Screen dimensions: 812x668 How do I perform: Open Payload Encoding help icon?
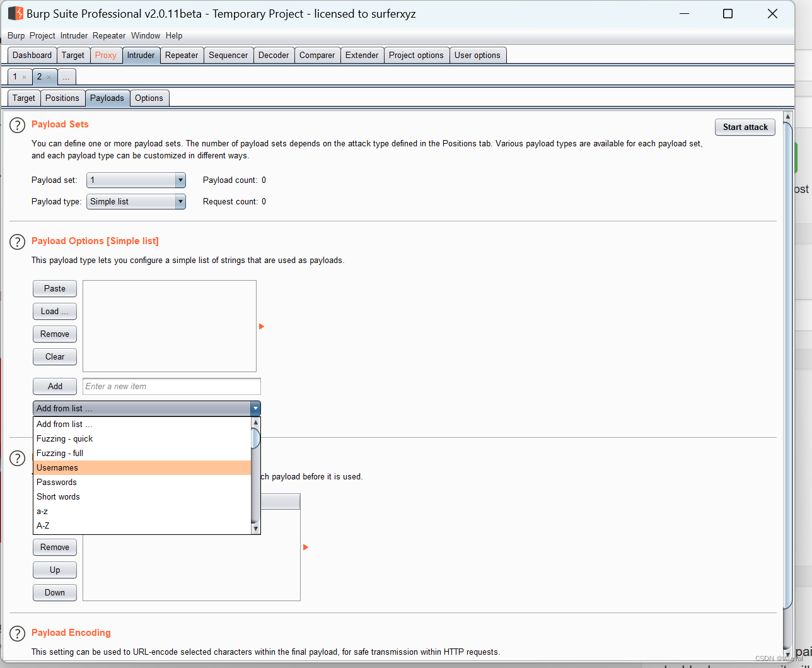18,633
